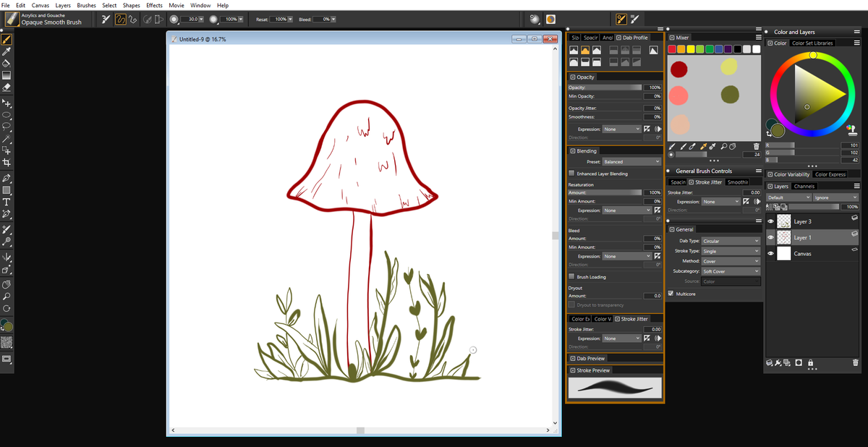Select the dark red swatch in the Mixer
Screen dimensions: 868x447
(679, 69)
